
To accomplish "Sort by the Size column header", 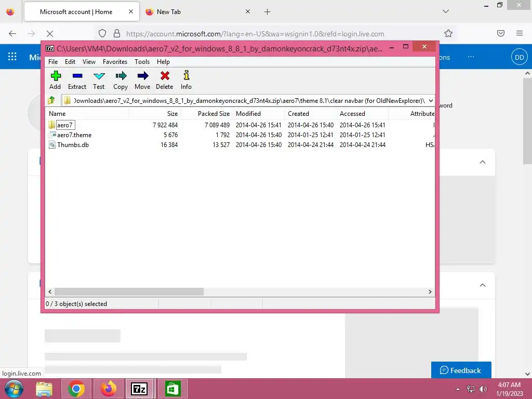I will point(155,114).
